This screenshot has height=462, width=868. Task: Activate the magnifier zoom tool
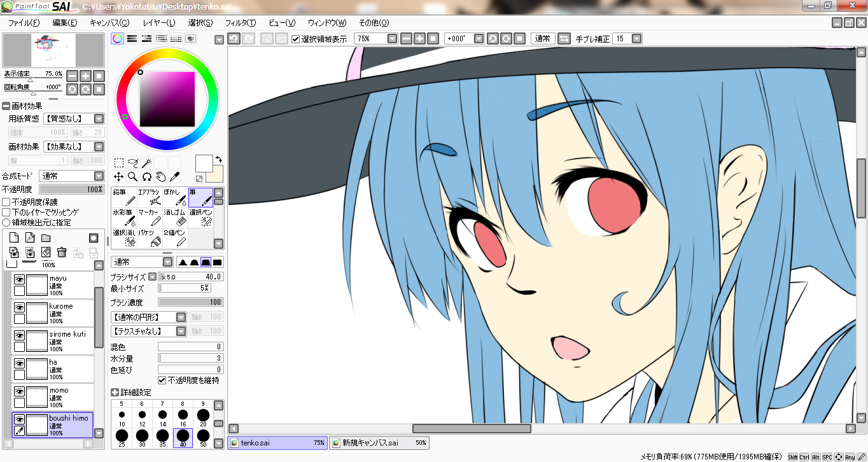133,177
